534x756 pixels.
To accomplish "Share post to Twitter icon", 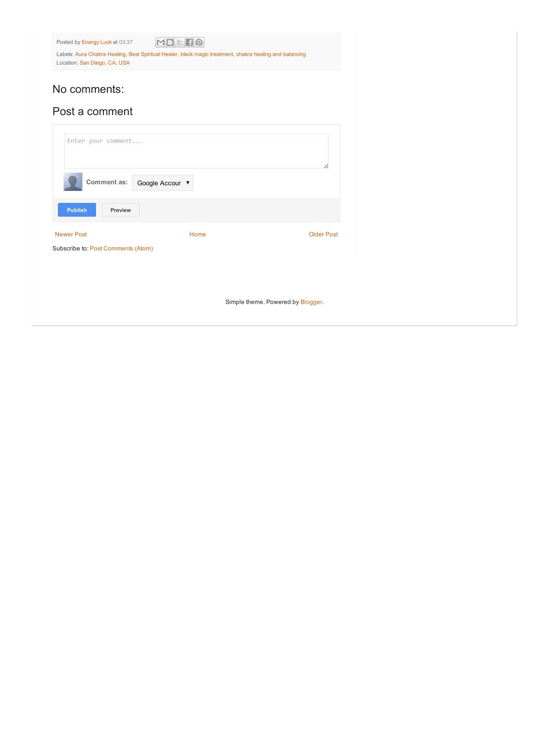I will [x=179, y=42].
